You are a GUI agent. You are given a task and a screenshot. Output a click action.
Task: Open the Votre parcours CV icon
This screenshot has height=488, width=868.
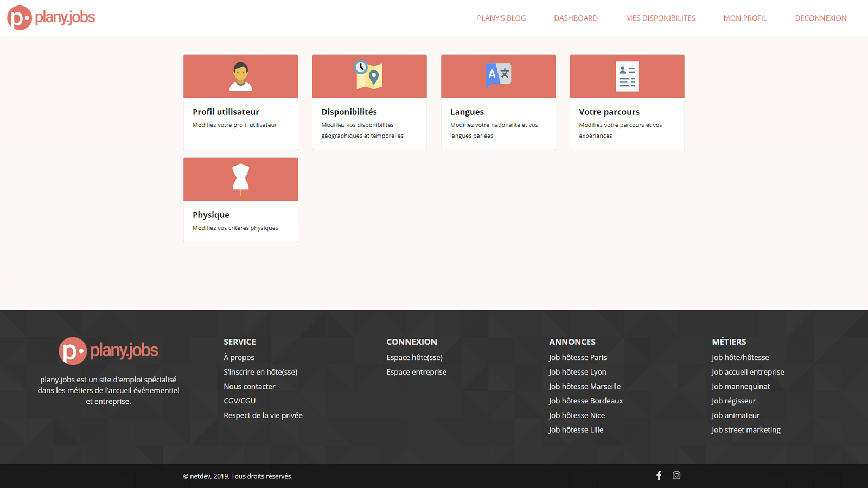627,76
